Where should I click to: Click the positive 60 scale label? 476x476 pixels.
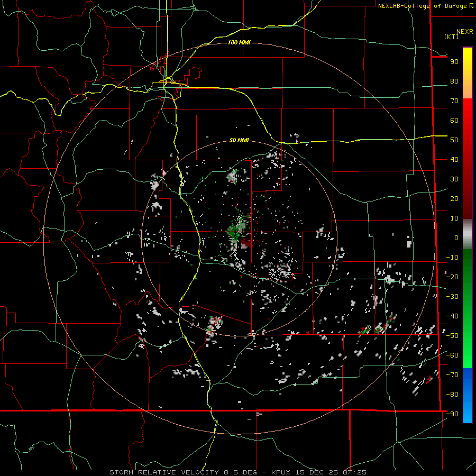(x=454, y=121)
